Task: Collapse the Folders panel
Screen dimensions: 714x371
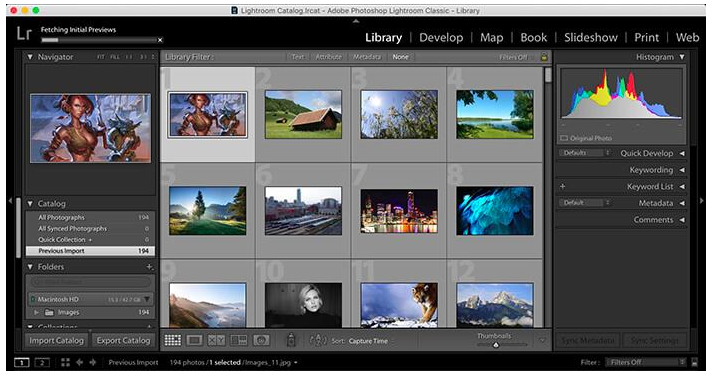Action: [x=30, y=267]
